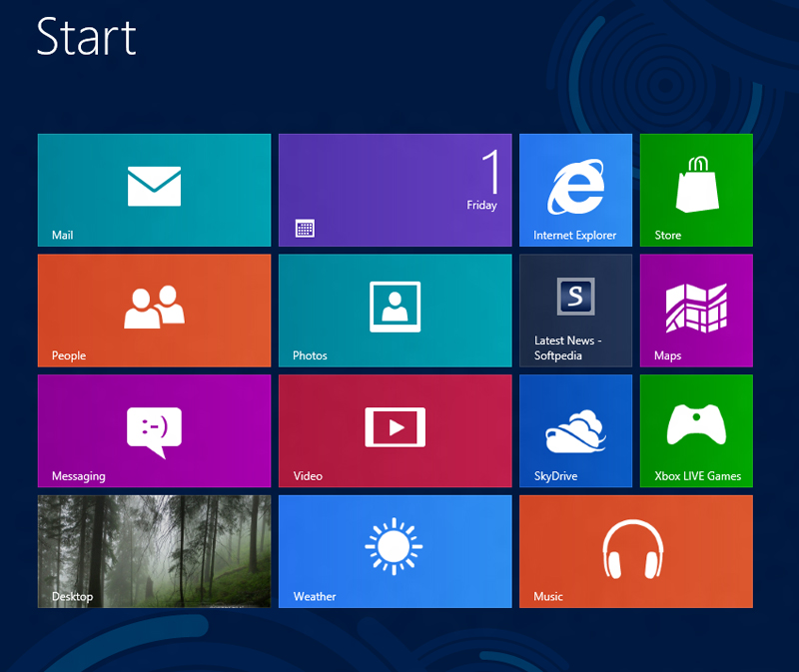Click the Friday date on Calendar tile
The width and height of the screenshot is (799, 672).
click(481, 205)
